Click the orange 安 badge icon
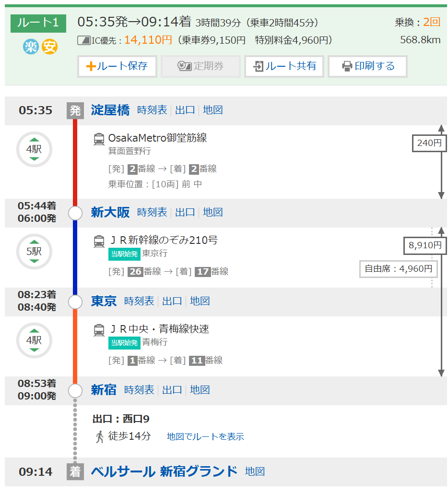The height and width of the screenshot is (495, 448). [49, 47]
